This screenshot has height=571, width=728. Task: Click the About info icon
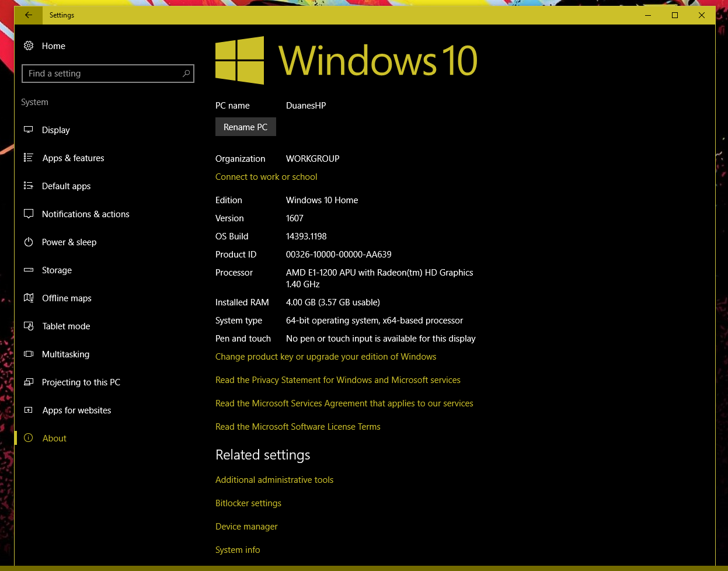(x=28, y=438)
